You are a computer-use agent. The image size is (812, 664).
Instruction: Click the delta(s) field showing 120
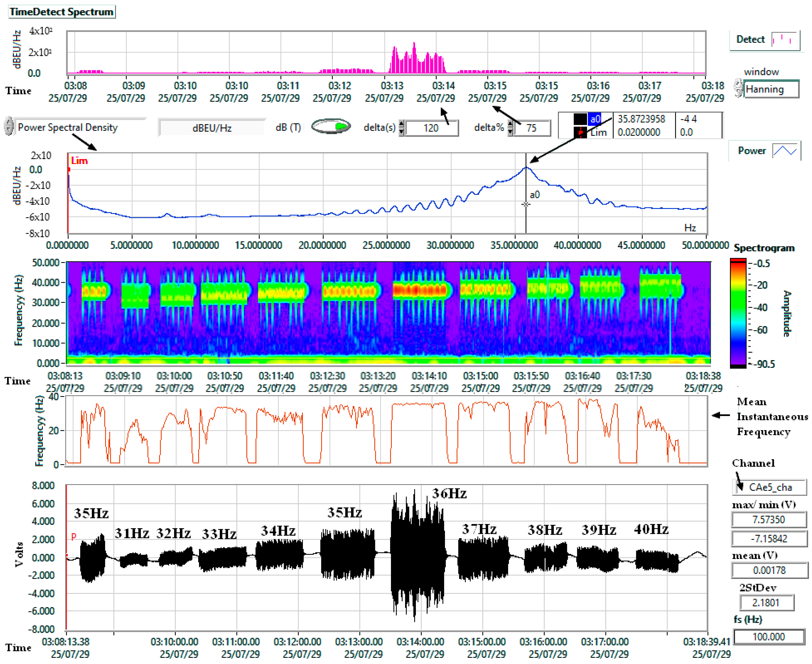[431, 128]
